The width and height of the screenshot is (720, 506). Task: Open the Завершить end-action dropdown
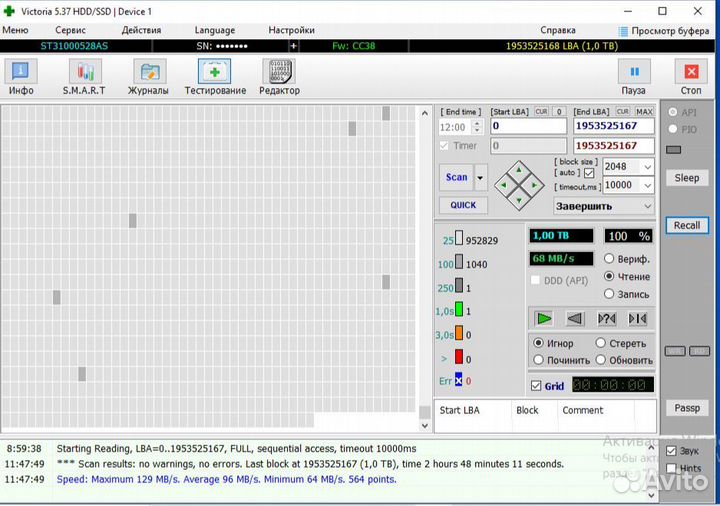(x=647, y=207)
